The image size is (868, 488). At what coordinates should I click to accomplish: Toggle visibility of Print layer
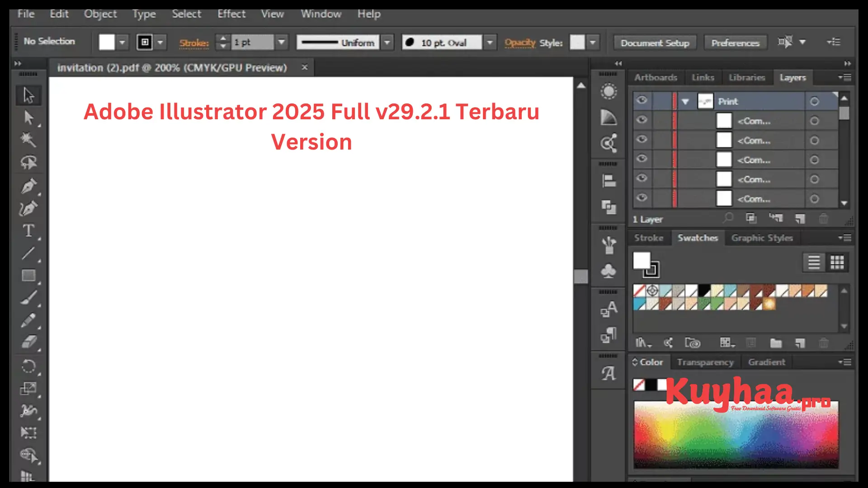pyautogui.click(x=642, y=100)
